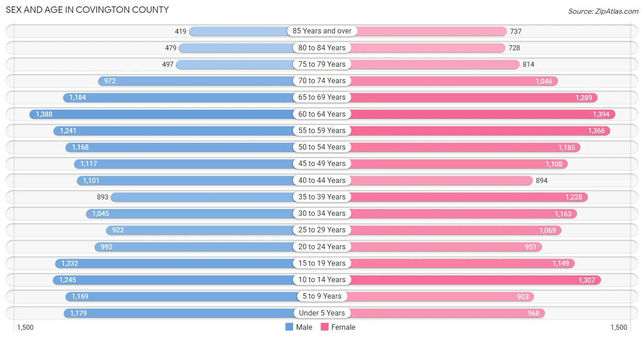Click the male bar valued 1,232

174,263
